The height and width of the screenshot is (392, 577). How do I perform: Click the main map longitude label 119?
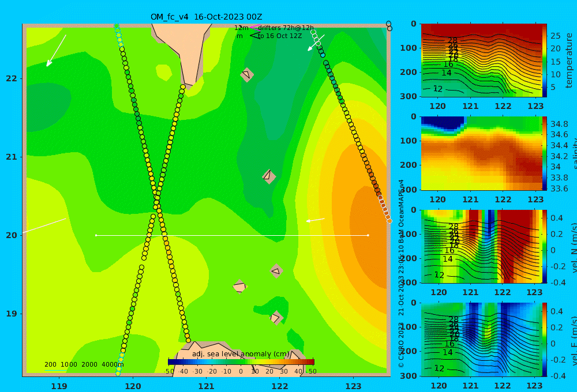pos(59,386)
